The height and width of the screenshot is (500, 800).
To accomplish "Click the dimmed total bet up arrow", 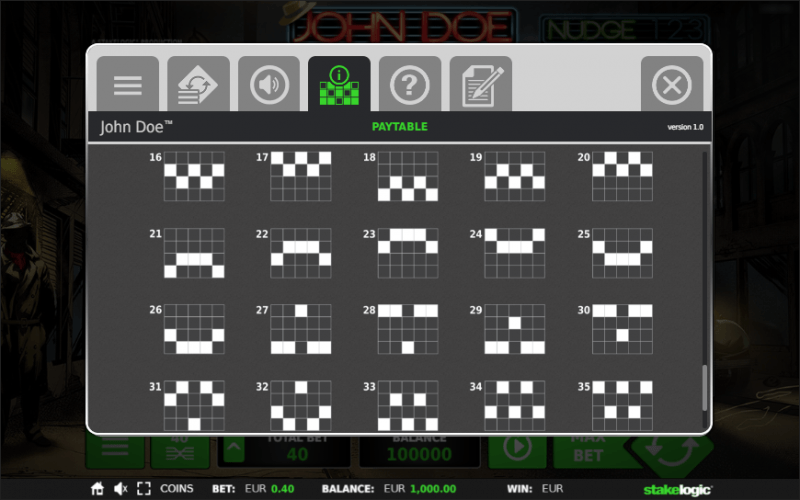I will 233,449.
